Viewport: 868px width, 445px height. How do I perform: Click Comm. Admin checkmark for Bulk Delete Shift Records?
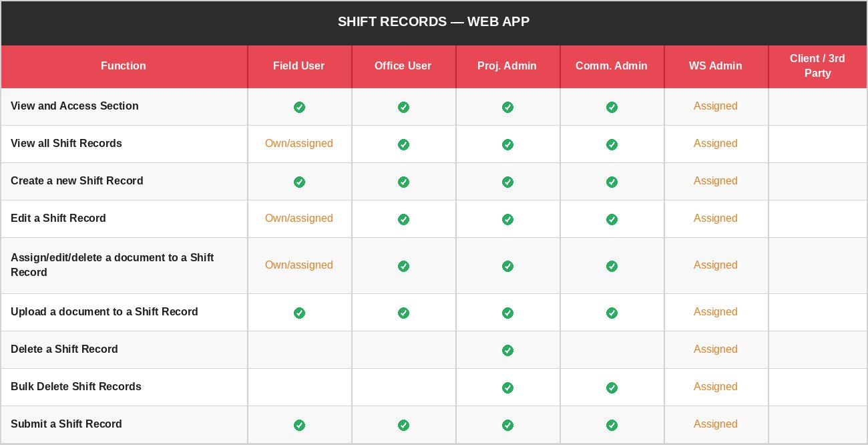pyautogui.click(x=612, y=388)
